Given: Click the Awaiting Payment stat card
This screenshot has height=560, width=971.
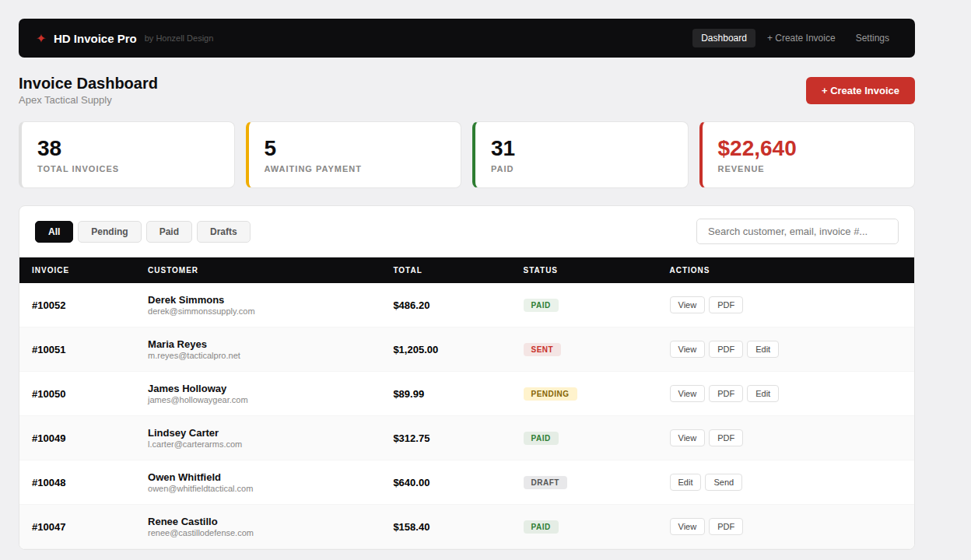Looking at the screenshot, I should (x=354, y=155).
